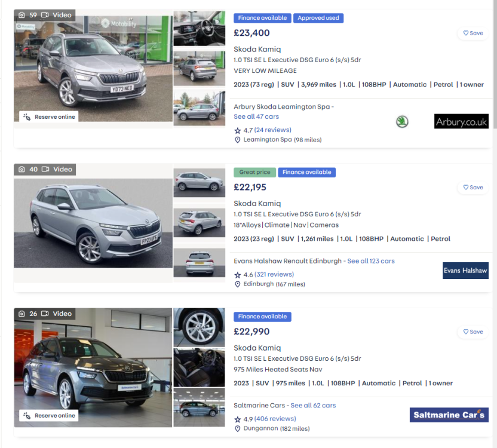Click Finance available badge on £23,400 listing
This screenshot has width=497, height=448.
(262, 18)
